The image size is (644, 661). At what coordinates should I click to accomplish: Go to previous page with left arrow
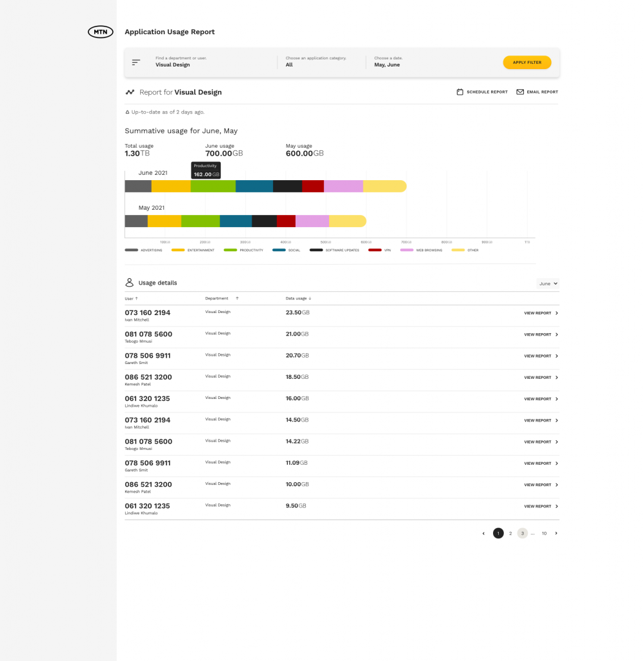[x=483, y=533]
